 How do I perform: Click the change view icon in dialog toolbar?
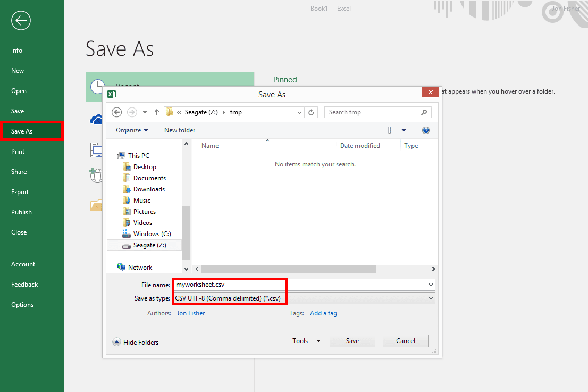click(x=392, y=130)
